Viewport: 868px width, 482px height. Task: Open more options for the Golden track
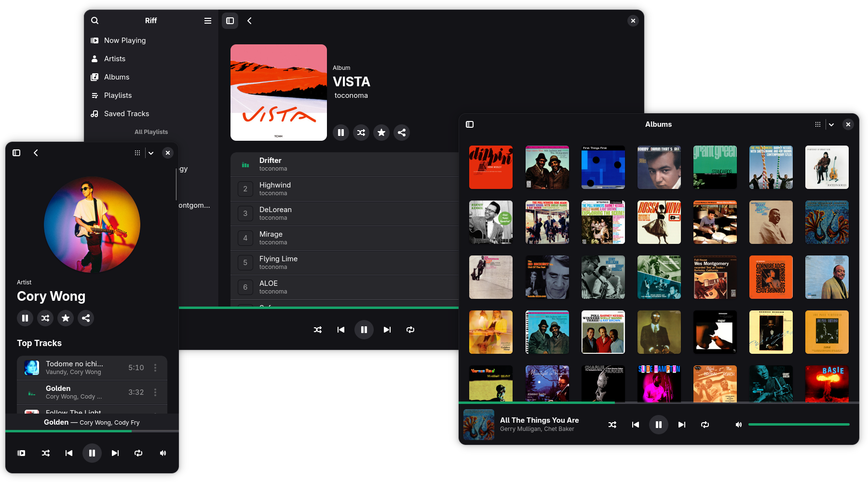155,392
